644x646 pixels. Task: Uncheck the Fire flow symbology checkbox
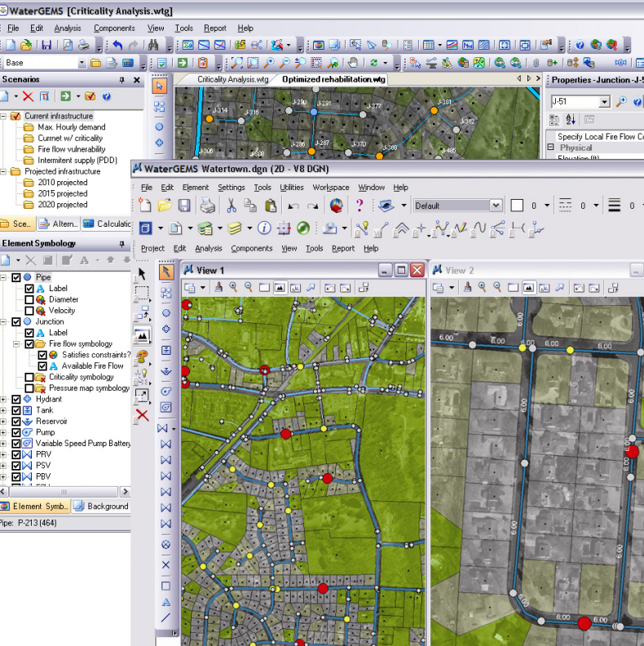[29, 344]
